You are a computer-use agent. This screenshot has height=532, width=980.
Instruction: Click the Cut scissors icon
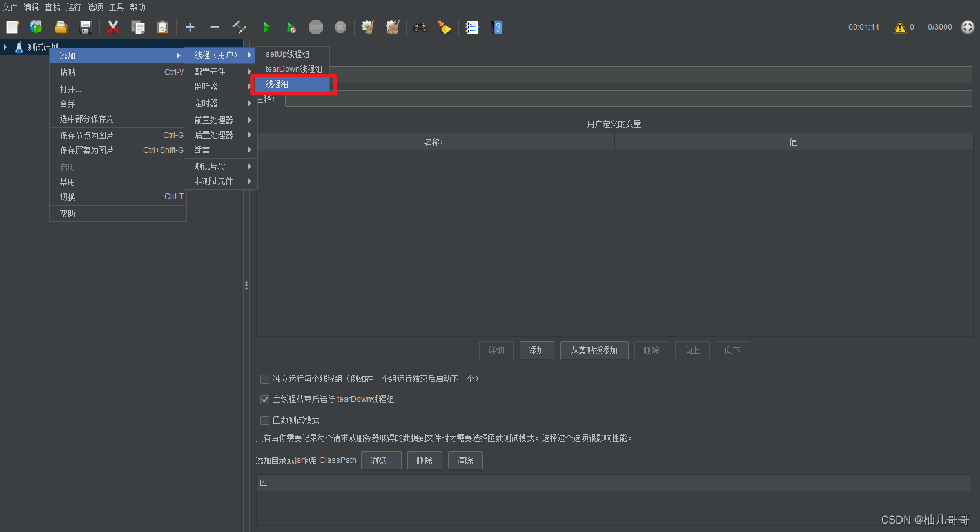(x=113, y=27)
